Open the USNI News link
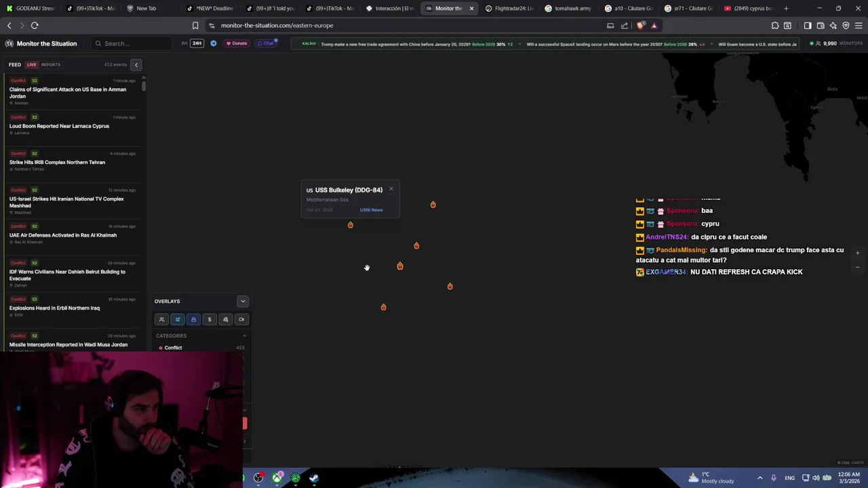This screenshot has width=868, height=488. pos(371,210)
